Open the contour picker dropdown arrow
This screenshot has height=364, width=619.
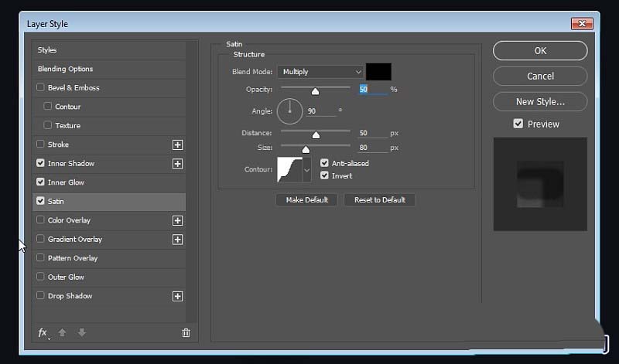(x=306, y=170)
